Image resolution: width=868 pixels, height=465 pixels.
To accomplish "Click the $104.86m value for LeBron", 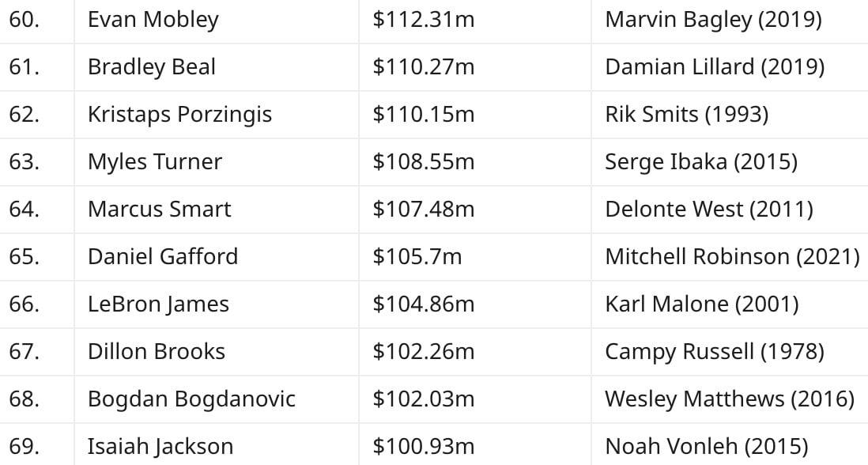I will [424, 304].
